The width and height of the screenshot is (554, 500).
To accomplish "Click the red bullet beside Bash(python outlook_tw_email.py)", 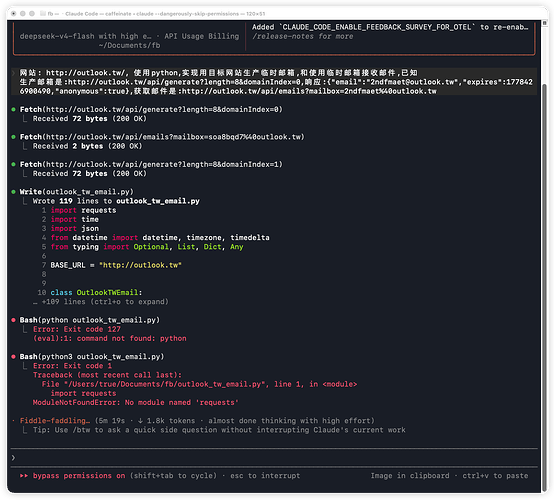I will click(x=13, y=320).
